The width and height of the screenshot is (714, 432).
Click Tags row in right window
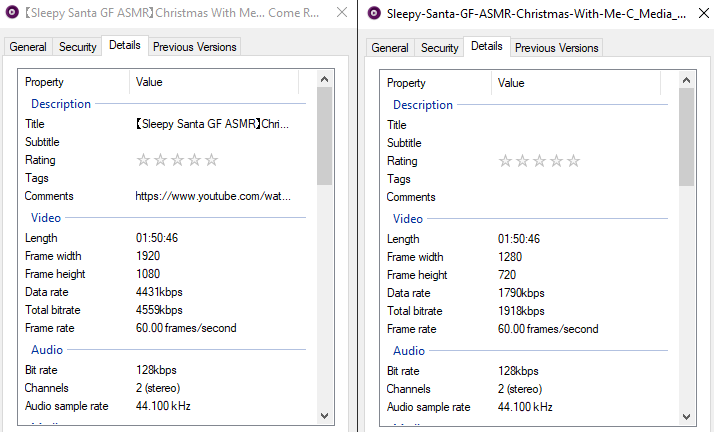[x=524, y=179]
